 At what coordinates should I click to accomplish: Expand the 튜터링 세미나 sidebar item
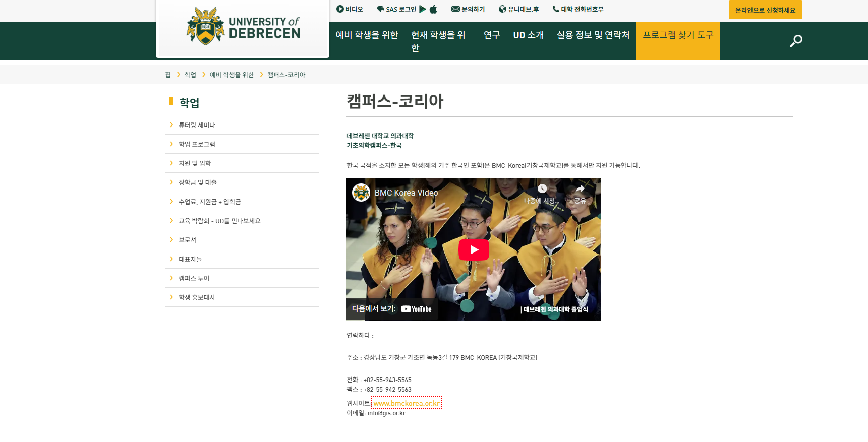tap(197, 125)
